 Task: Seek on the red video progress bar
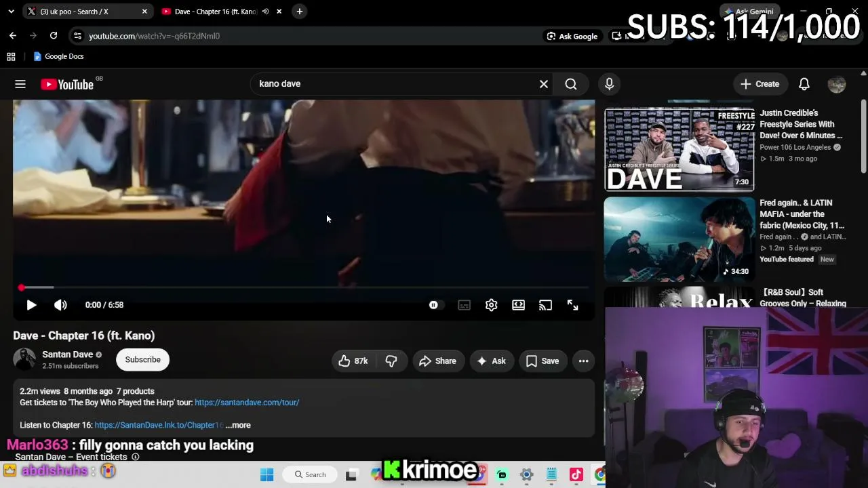[304, 288]
